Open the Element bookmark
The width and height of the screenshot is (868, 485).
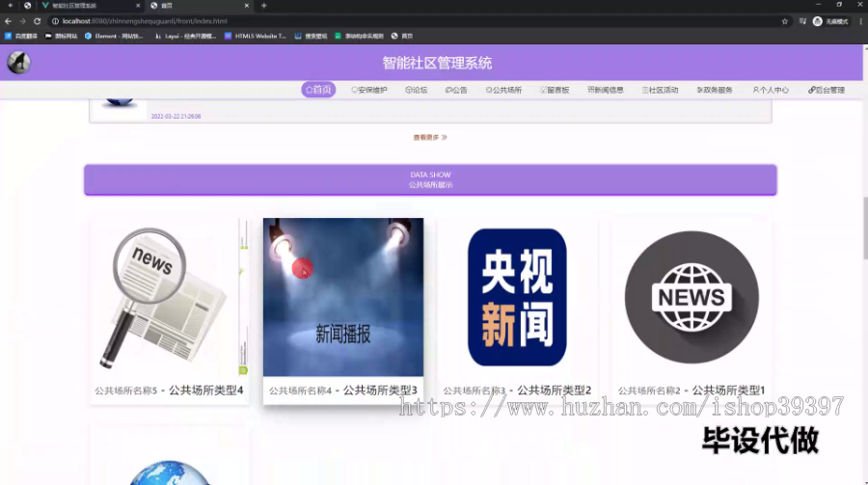tap(114, 36)
